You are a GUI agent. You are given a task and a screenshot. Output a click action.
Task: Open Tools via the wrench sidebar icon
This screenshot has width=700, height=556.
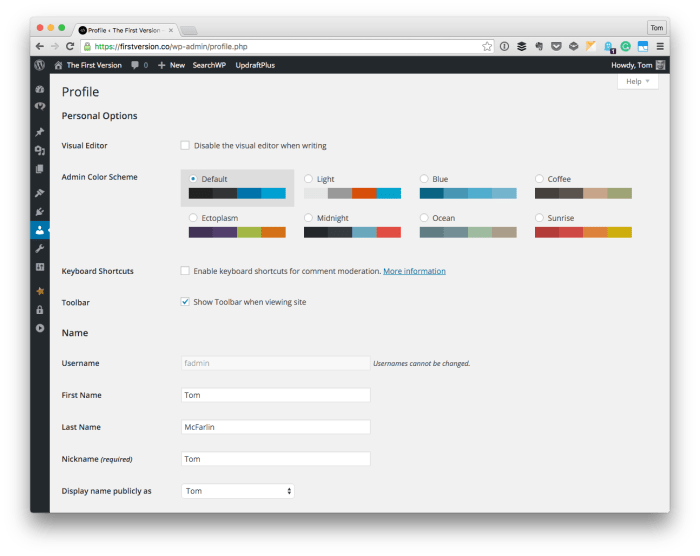point(40,249)
